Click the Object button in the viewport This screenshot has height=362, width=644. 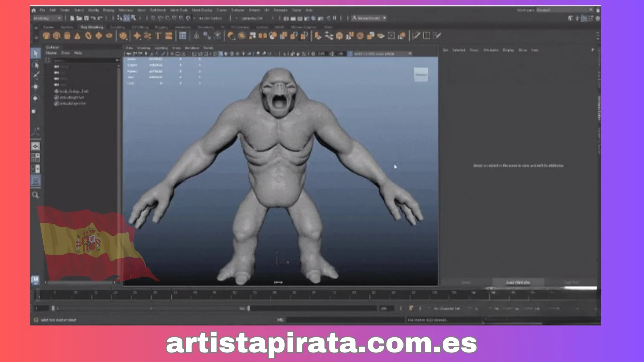421,74
